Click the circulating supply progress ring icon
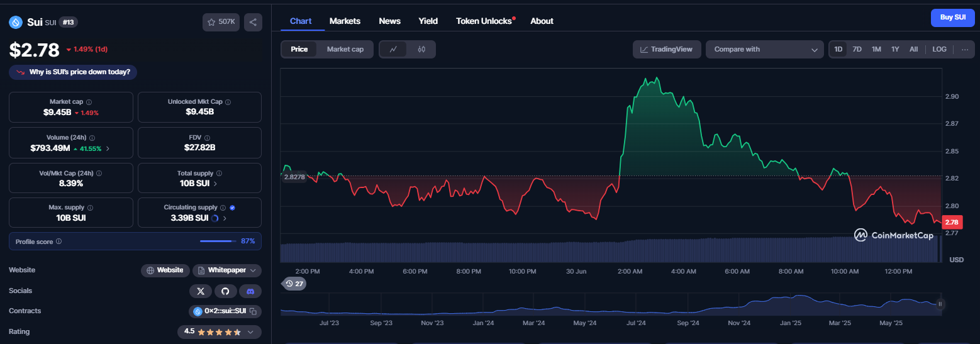The height and width of the screenshot is (344, 980). click(x=216, y=218)
